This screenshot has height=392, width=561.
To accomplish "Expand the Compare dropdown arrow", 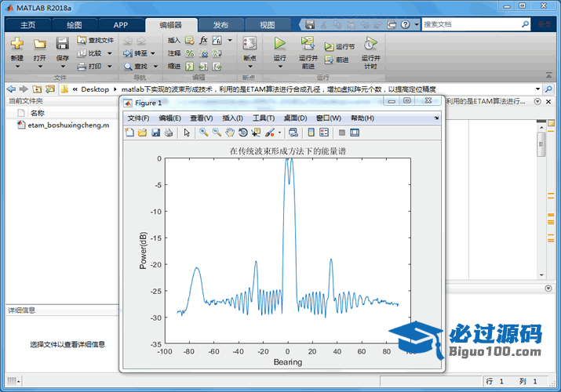I will [110, 53].
